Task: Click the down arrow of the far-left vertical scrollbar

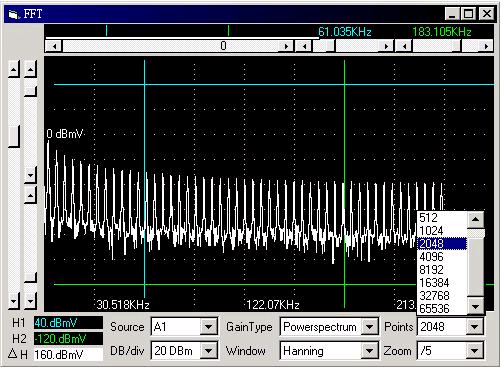Action: 14,301
